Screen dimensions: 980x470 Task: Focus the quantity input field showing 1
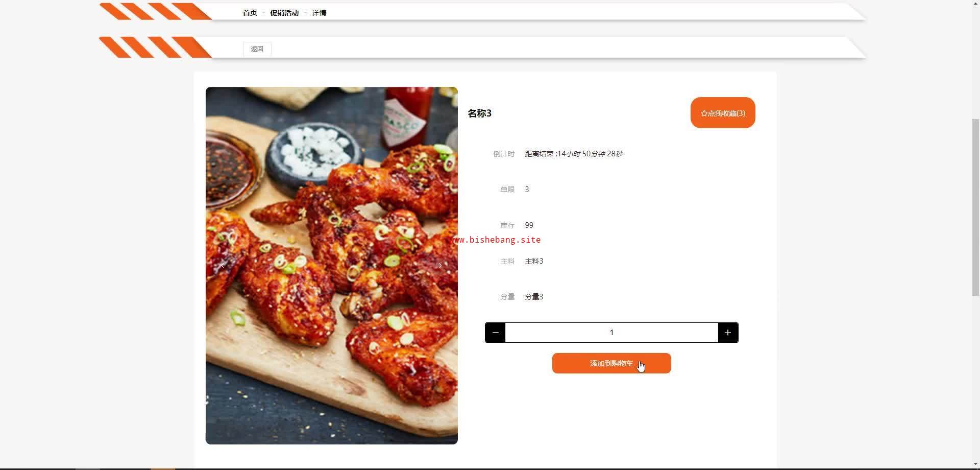pos(611,333)
